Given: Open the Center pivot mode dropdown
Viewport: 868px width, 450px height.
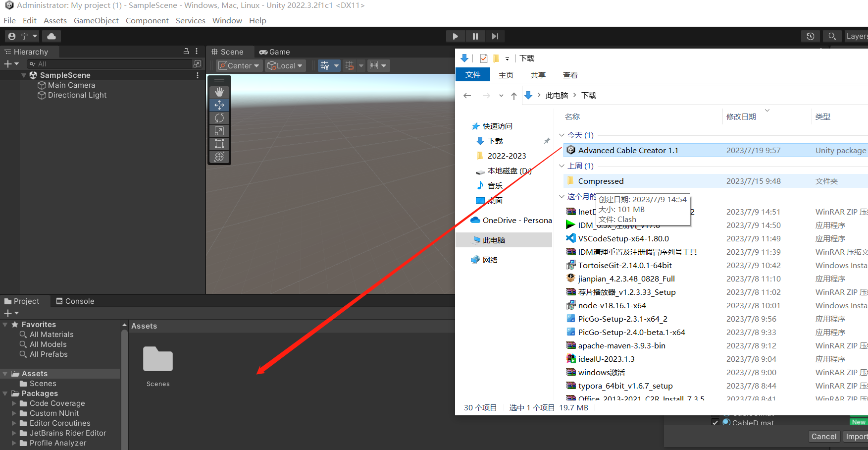Looking at the screenshot, I should click(x=239, y=65).
